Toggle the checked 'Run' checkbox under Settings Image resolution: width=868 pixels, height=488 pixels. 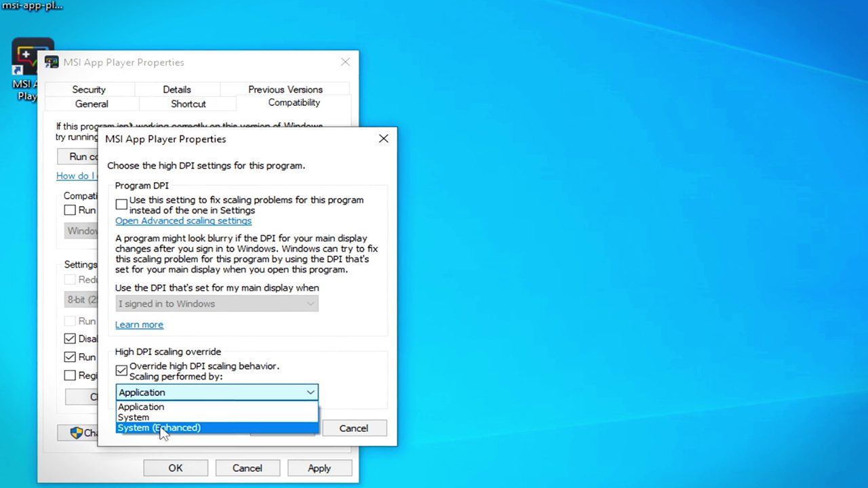tap(70, 357)
